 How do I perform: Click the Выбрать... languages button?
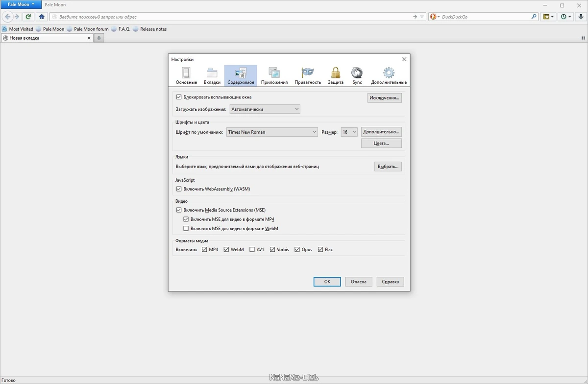(x=388, y=167)
